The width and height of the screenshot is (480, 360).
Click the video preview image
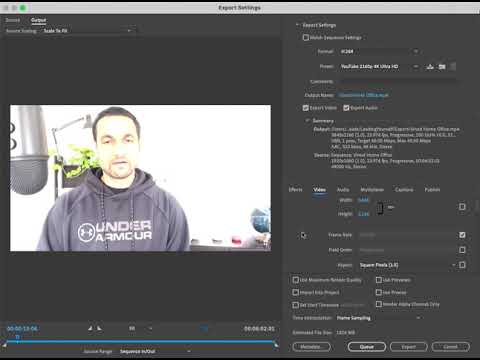(140, 178)
